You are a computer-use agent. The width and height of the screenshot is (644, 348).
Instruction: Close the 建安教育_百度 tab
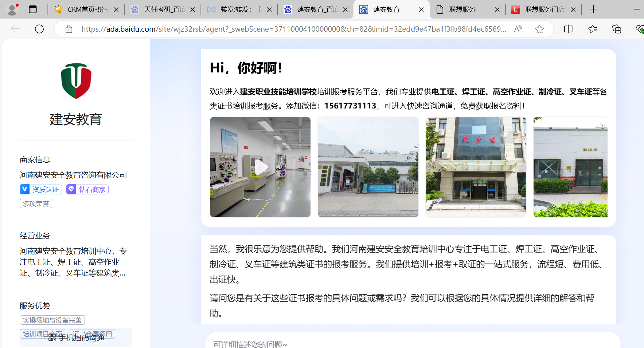[345, 10]
